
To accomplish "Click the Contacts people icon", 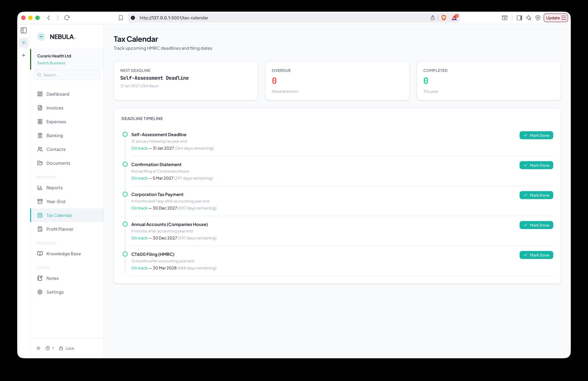I will 40,149.
